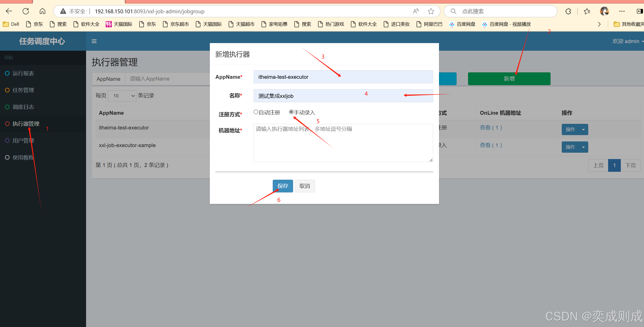The height and width of the screenshot is (327, 644).
Task: Open 调度日志 in the sidebar
Action: pos(23,107)
